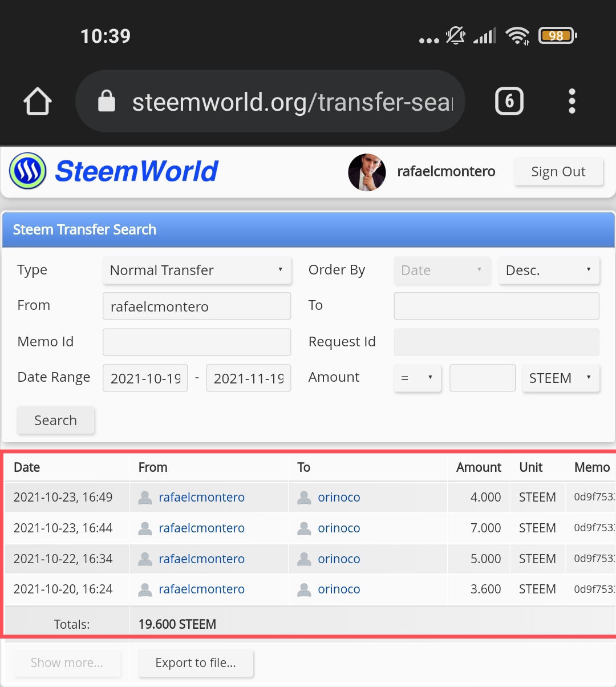Image resolution: width=616 pixels, height=687 pixels.
Task: Open rafaelcmontero link in 2021-10-22 16:34 row
Action: tap(201, 559)
